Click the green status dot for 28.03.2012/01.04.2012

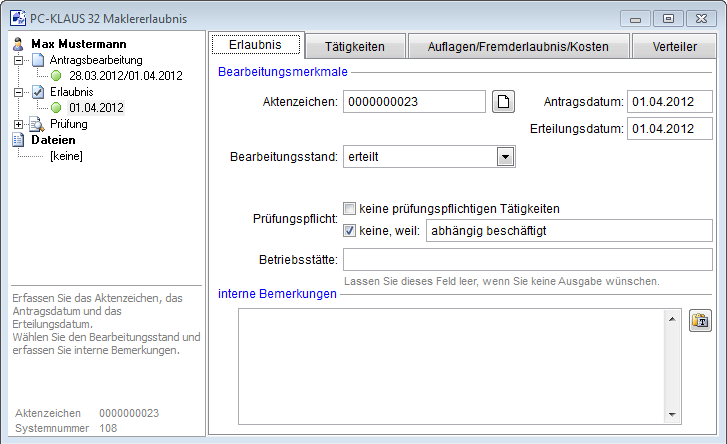[x=57, y=76]
